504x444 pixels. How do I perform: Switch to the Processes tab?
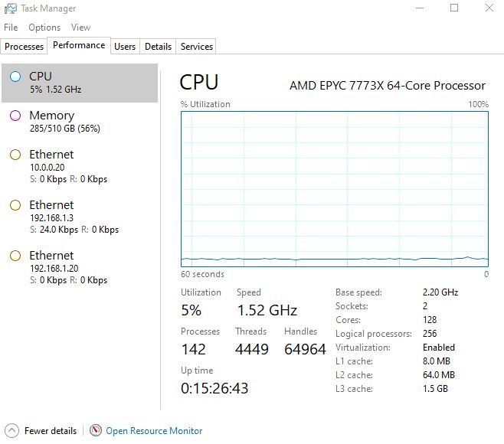click(25, 47)
